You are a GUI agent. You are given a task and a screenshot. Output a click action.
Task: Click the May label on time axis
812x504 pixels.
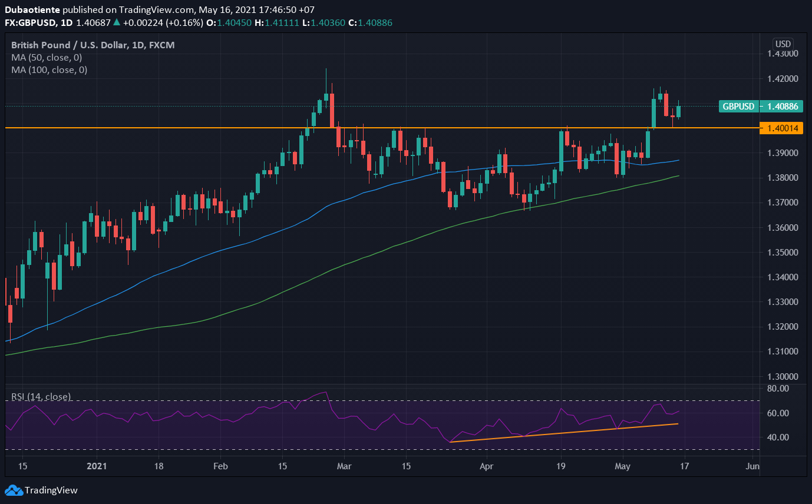pos(623,466)
